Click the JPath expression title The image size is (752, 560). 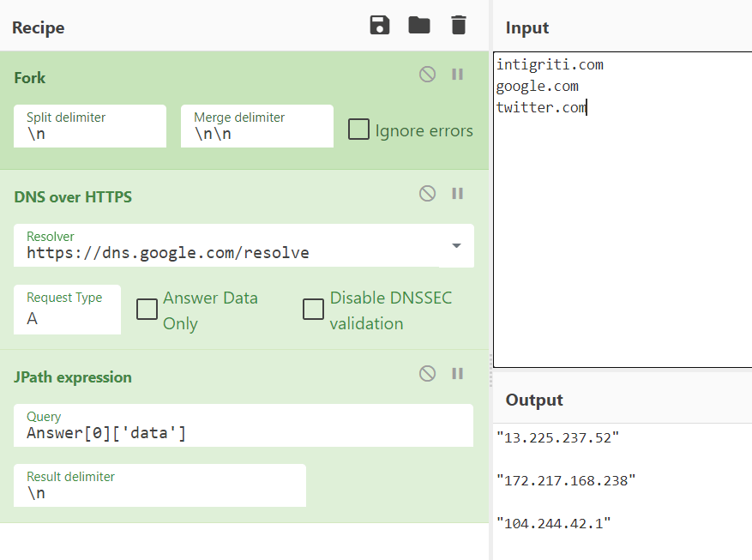tap(73, 377)
